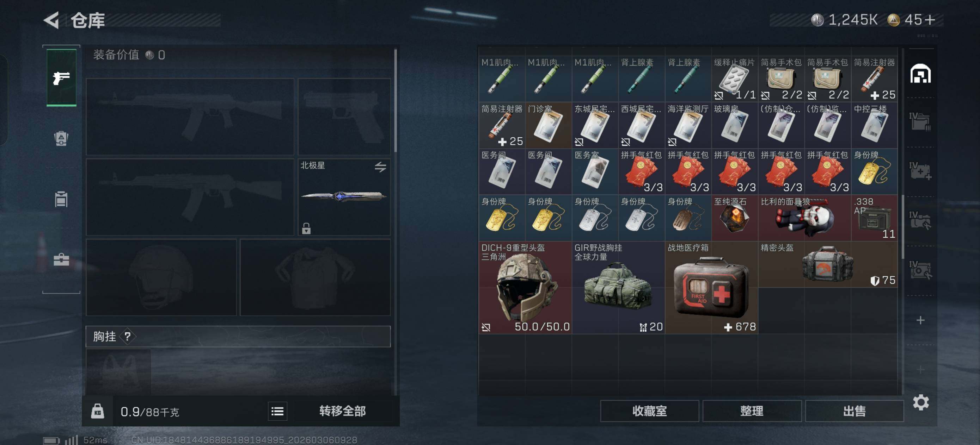The width and height of the screenshot is (980, 445).
Task: Show 胸挂 help question mark
Action: tap(127, 336)
